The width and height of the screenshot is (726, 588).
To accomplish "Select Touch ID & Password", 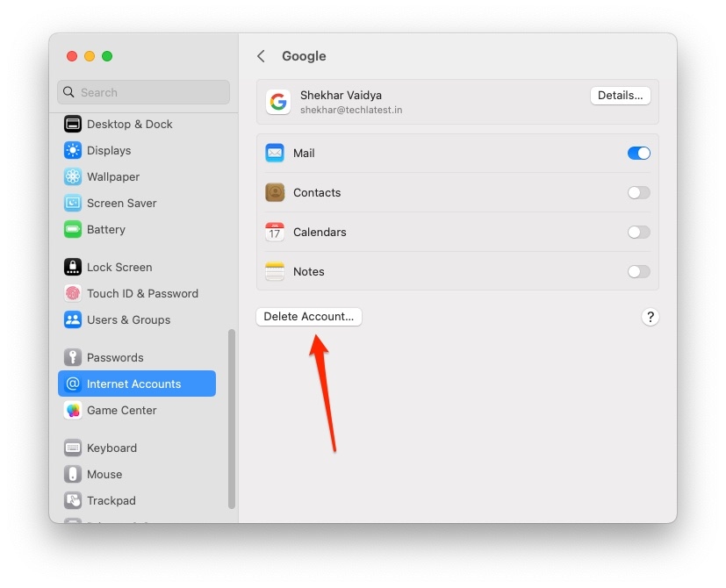I will click(x=137, y=293).
